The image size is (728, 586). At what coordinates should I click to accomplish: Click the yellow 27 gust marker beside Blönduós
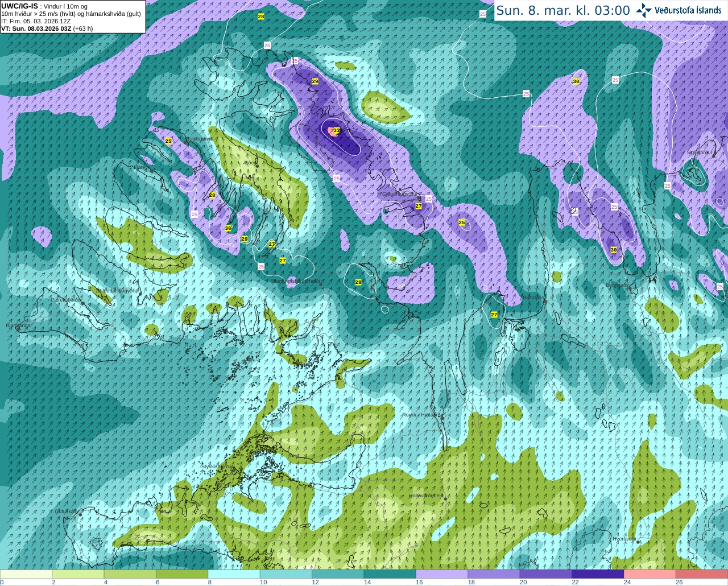pos(494,315)
